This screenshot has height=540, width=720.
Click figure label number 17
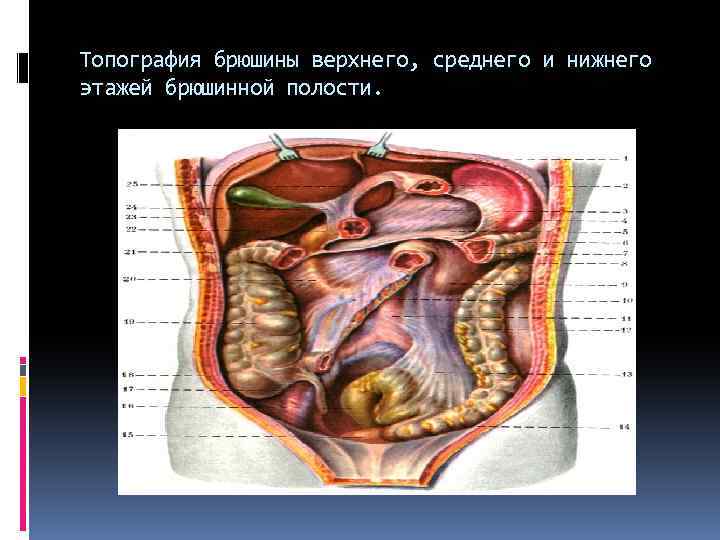(128, 389)
